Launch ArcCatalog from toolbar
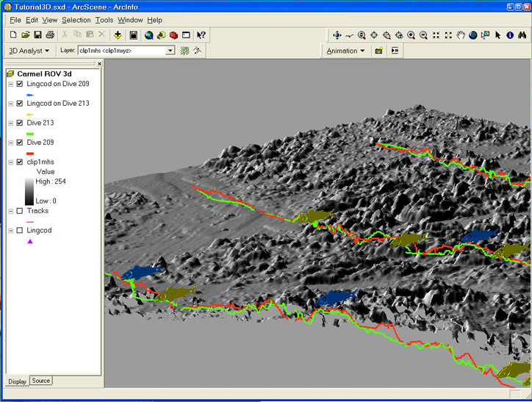The image size is (532, 402). 161,35
